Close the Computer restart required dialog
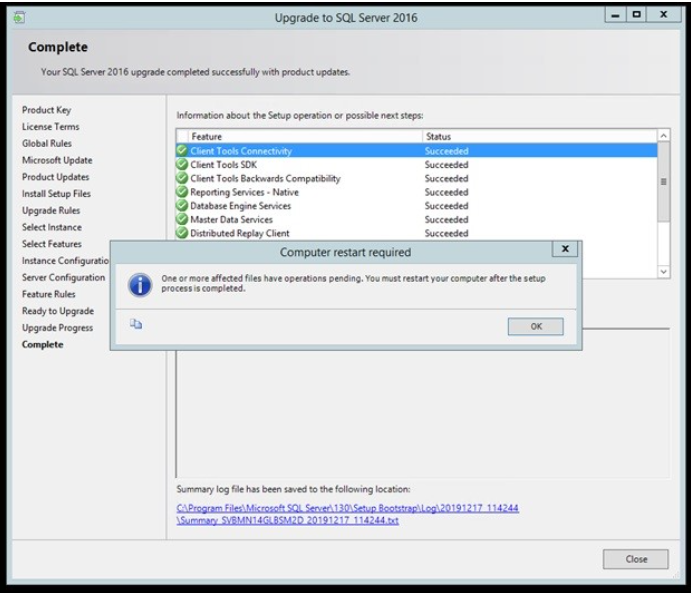The height and width of the screenshot is (593, 691). [565, 249]
